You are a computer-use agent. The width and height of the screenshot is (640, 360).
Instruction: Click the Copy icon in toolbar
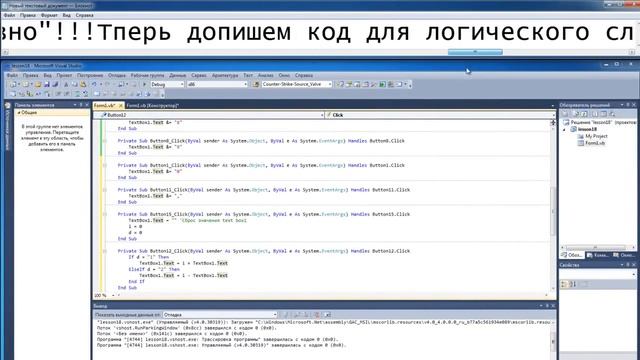click(74, 84)
